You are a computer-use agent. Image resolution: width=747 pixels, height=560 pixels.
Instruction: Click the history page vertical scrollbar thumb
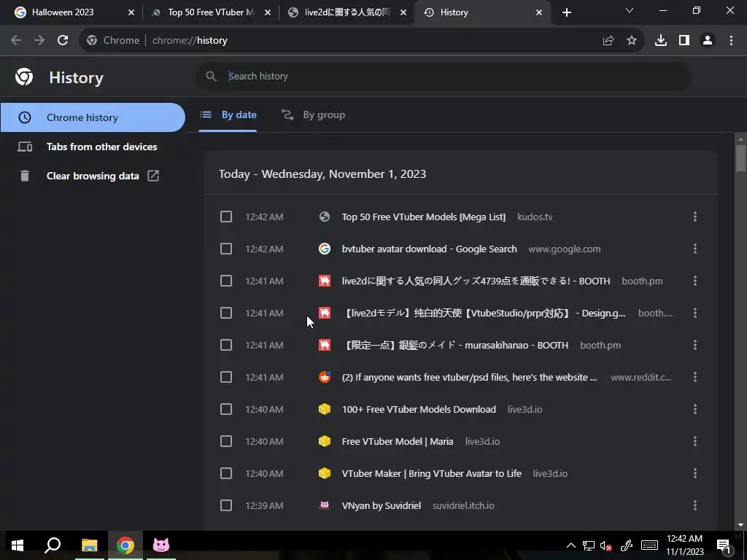740,157
